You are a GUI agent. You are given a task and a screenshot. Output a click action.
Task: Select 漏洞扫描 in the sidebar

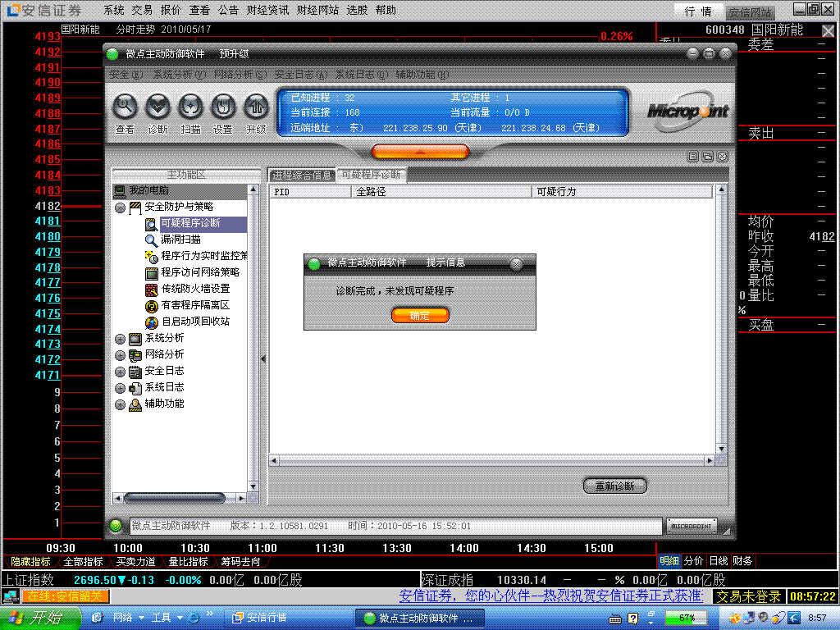180,240
